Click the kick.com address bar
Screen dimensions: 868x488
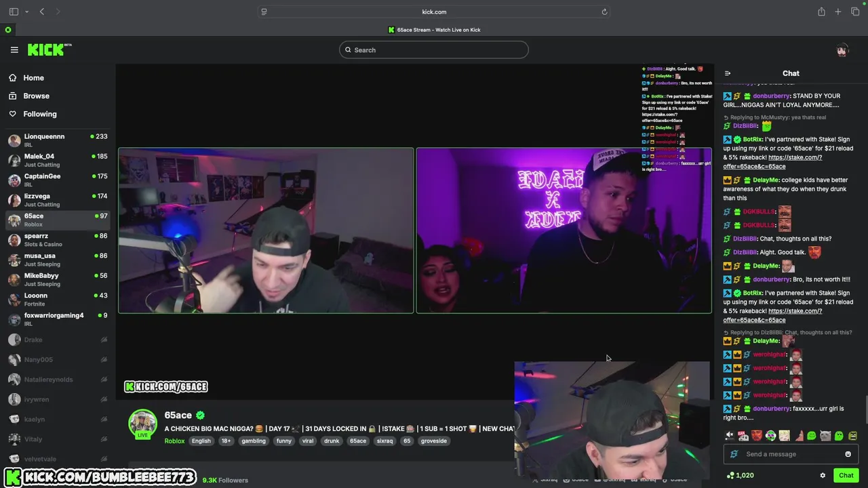[x=434, y=12]
